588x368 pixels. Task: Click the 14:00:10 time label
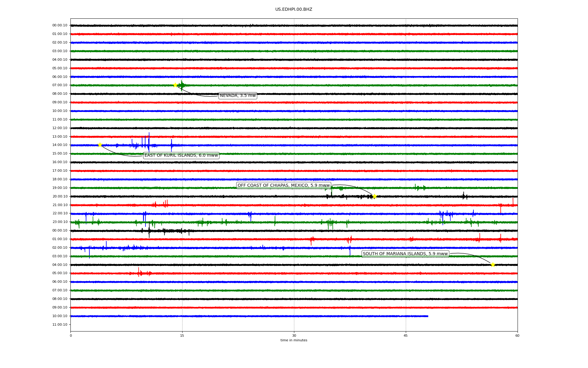[60, 145]
